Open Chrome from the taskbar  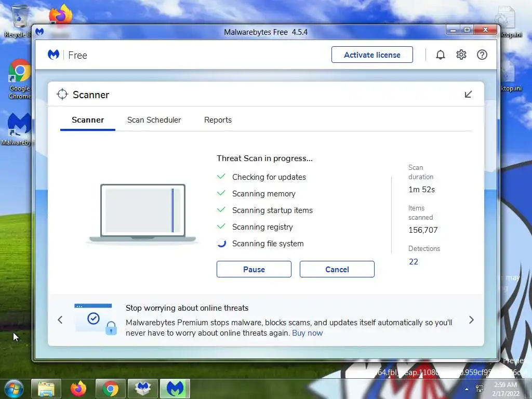point(111,389)
